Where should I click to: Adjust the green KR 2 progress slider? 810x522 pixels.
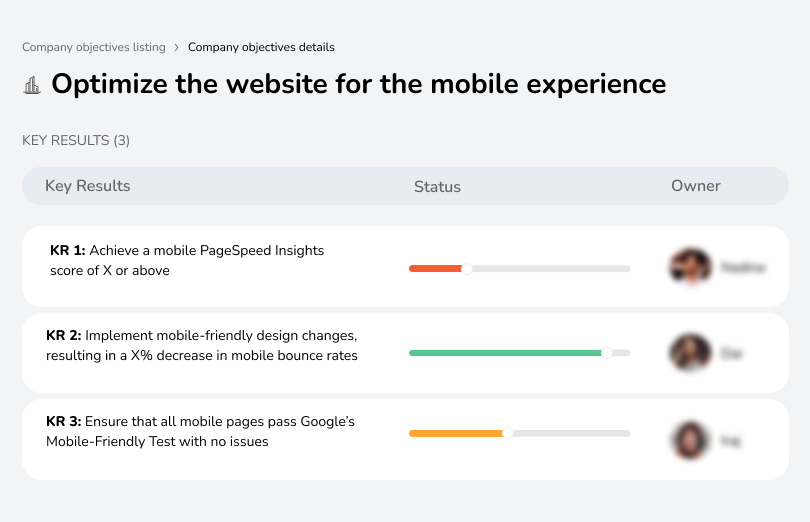pos(607,353)
